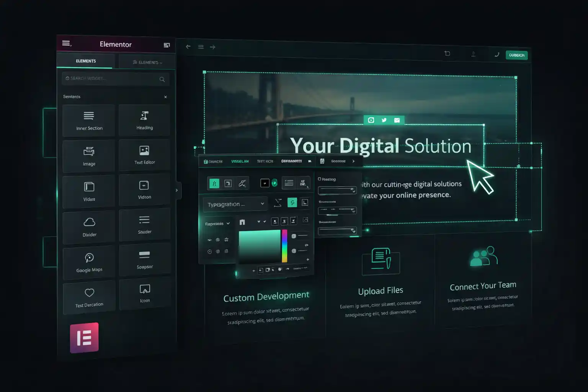Screen dimensions: 588x392
Task: Click the Search Widget input field
Action: tap(115, 78)
